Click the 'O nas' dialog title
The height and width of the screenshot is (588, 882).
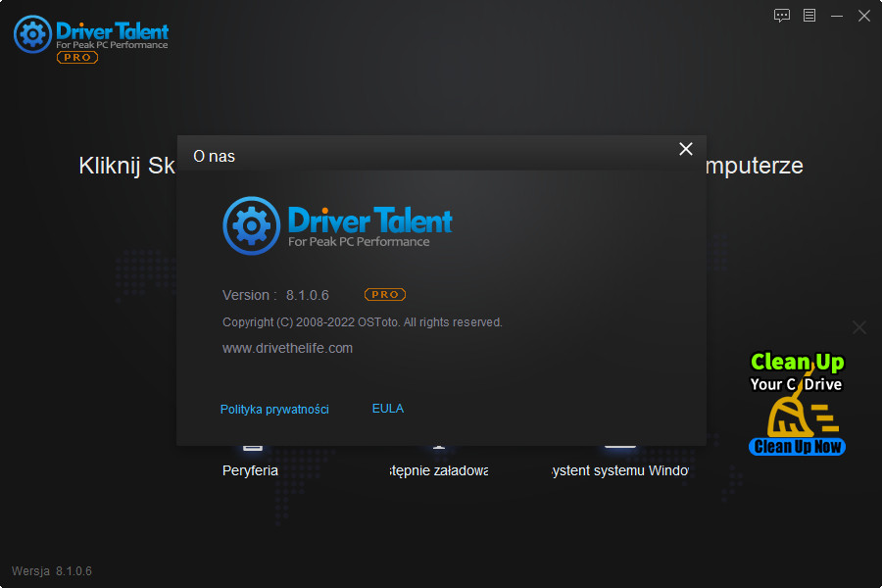click(215, 157)
